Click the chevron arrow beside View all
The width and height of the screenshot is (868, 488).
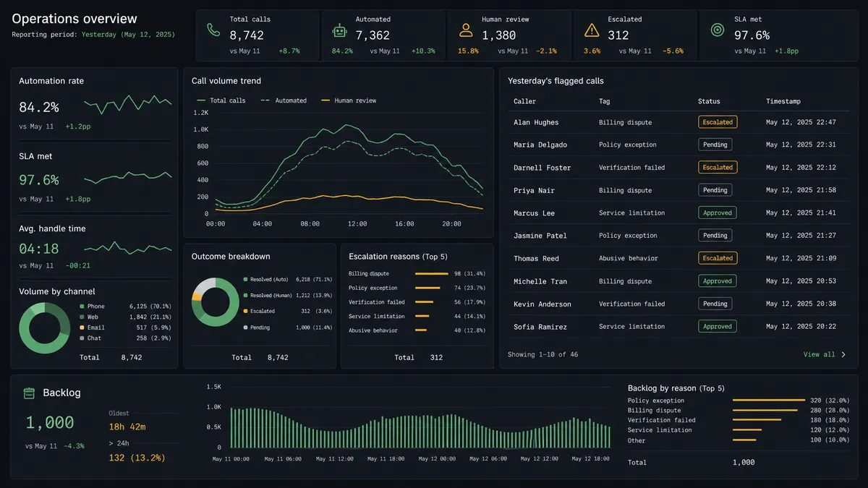click(843, 354)
